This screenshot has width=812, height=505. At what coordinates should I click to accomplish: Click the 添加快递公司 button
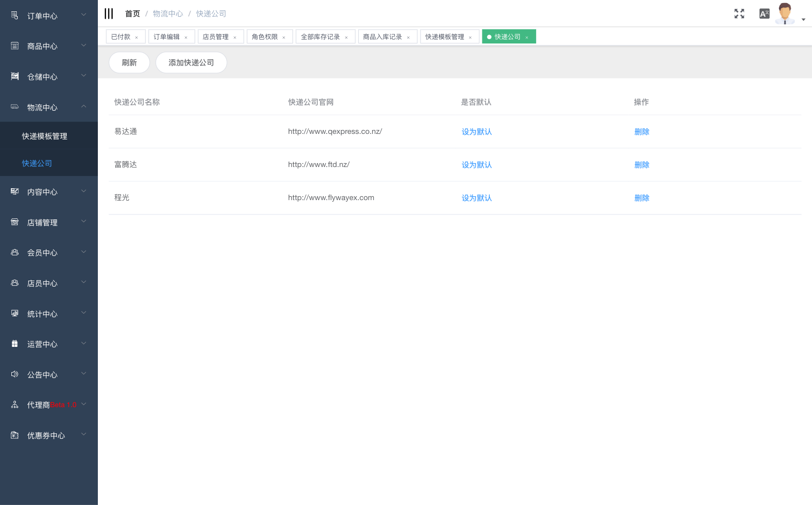[x=191, y=63]
